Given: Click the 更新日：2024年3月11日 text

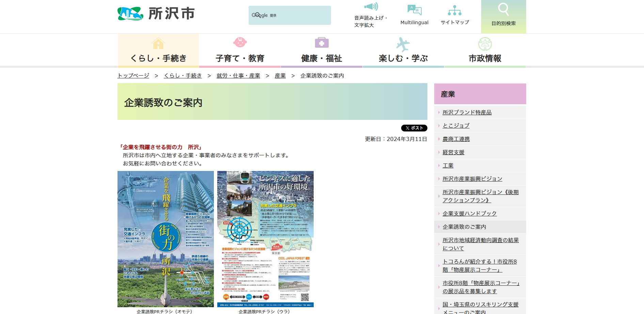Looking at the screenshot, I should pos(396,139).
